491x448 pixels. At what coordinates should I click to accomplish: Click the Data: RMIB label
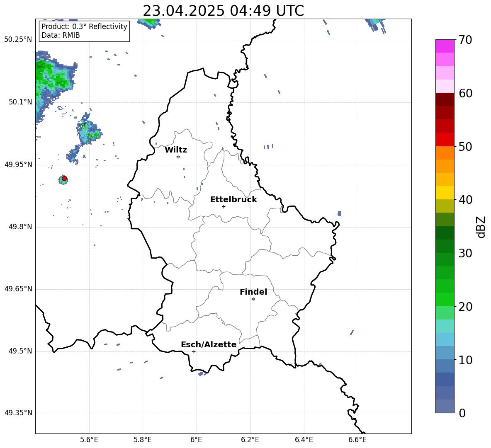61,35
